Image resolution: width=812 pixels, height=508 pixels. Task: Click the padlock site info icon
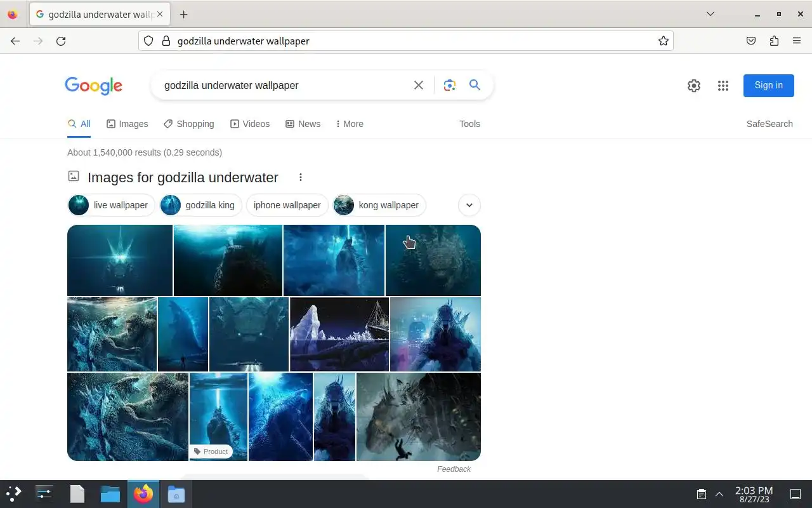tap(166, 41)
